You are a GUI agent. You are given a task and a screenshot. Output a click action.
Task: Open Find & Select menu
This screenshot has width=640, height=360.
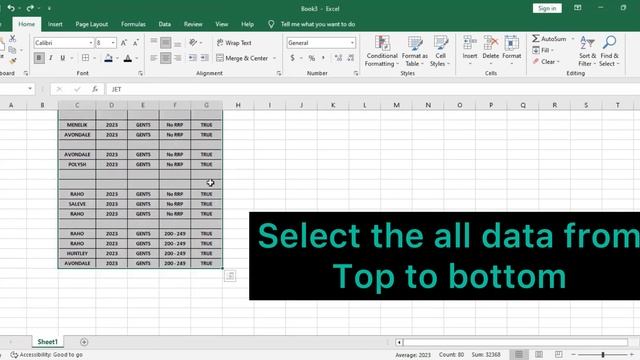point(609,51)
